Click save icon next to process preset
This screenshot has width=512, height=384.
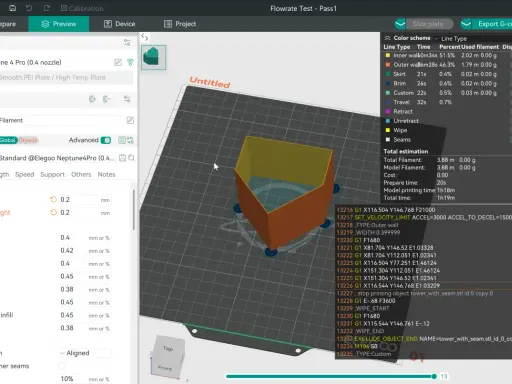[122, 158]
